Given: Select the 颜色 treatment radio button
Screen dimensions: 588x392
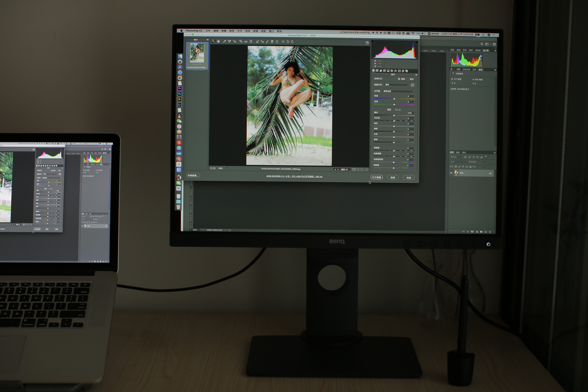Looking at the screenshot, I should (399, 79).
